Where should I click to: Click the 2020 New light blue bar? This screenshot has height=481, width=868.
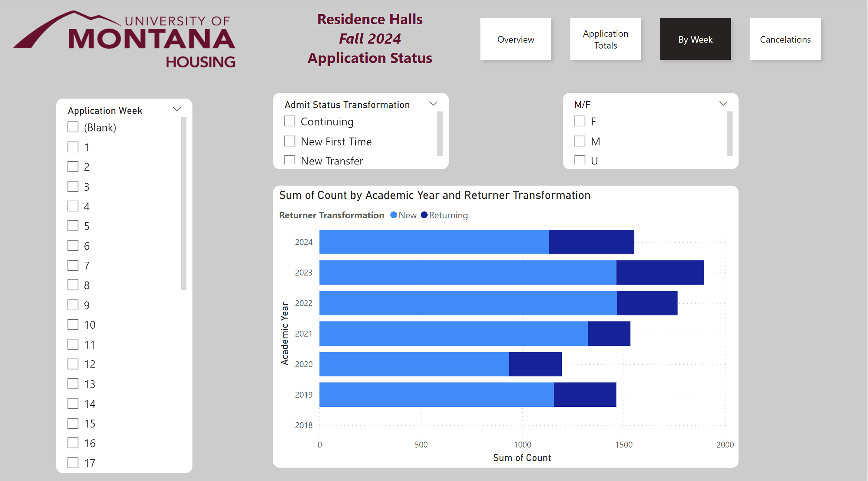click(x=414, y=364)
